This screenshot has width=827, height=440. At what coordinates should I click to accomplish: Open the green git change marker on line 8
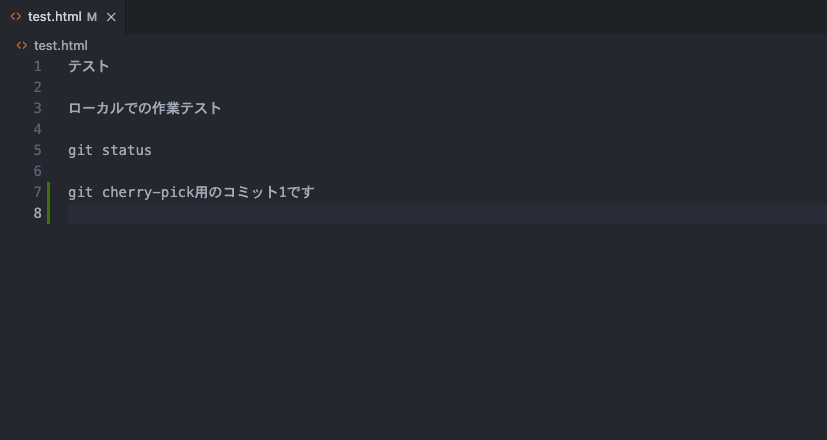49,213
